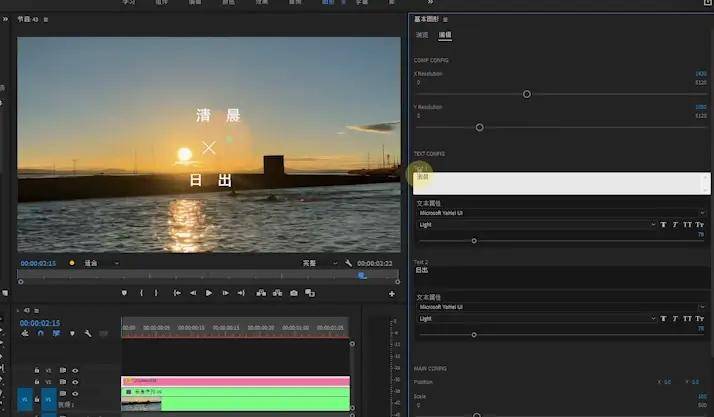Image resolution: width=714 pixels, height=417 pixels.
Task: Open the Text 2 Light font style dropdown
Action: point(537,319)
